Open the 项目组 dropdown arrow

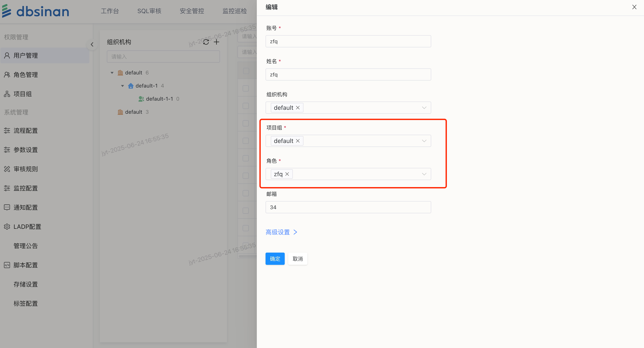point(424,141)
